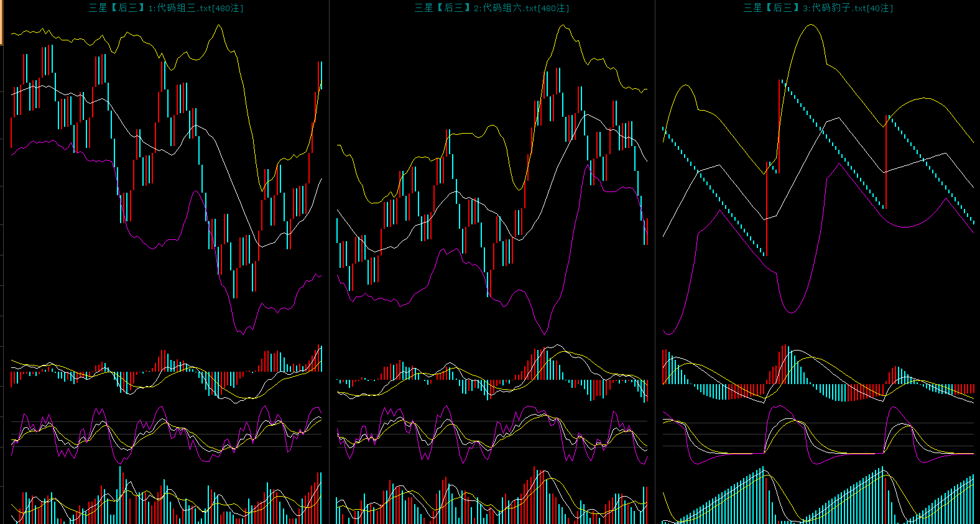Select the KDJ oscillator panel under 代码组六
This screenshot has width=980, height=524.
pyautogui.click(x=491, y=434)
